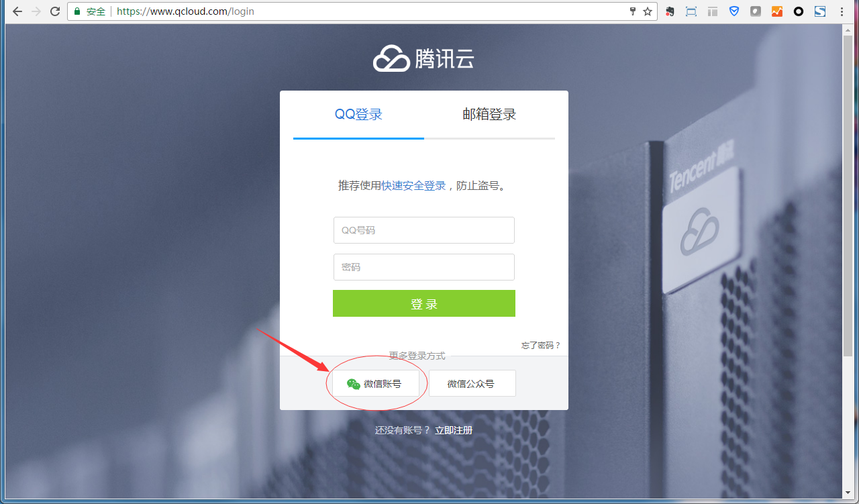Open the 快速安全登录 link
Image resolution: width=859 pixels, height=504 pixels.
(x=413, y=185)
